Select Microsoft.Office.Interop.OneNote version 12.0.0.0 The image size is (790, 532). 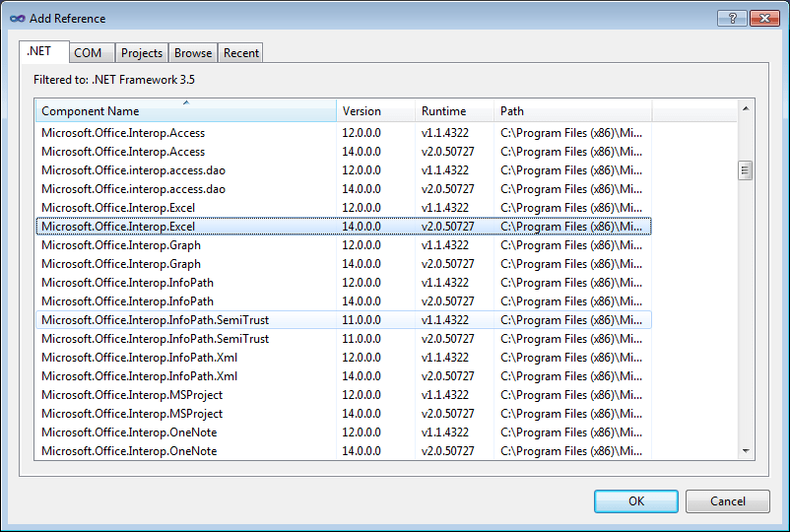(344, 432)
